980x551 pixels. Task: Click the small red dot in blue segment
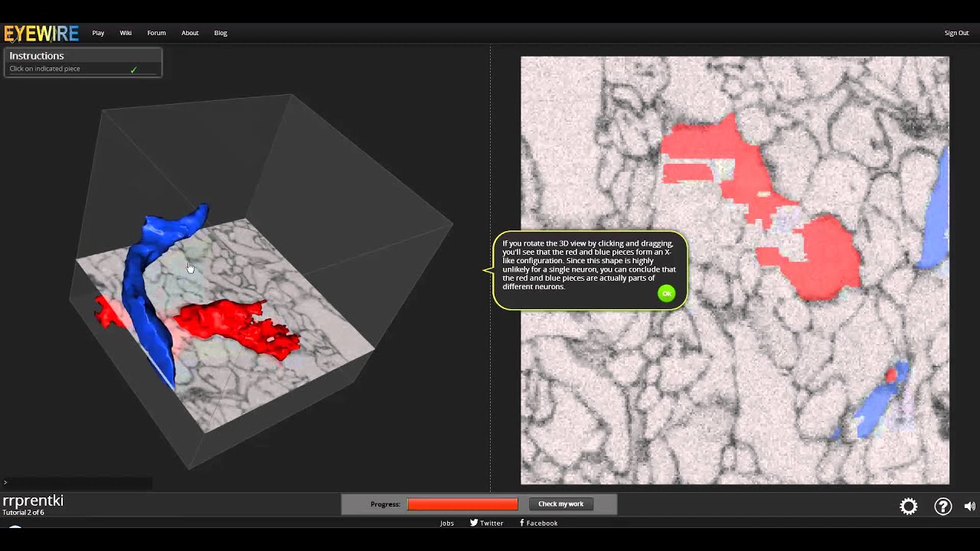tap(891, 376)
